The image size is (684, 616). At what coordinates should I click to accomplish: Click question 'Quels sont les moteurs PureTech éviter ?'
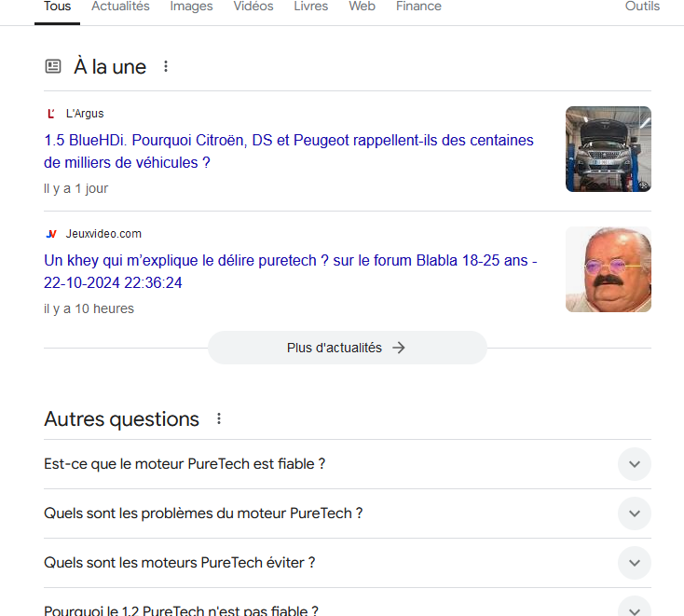[179, 563]
